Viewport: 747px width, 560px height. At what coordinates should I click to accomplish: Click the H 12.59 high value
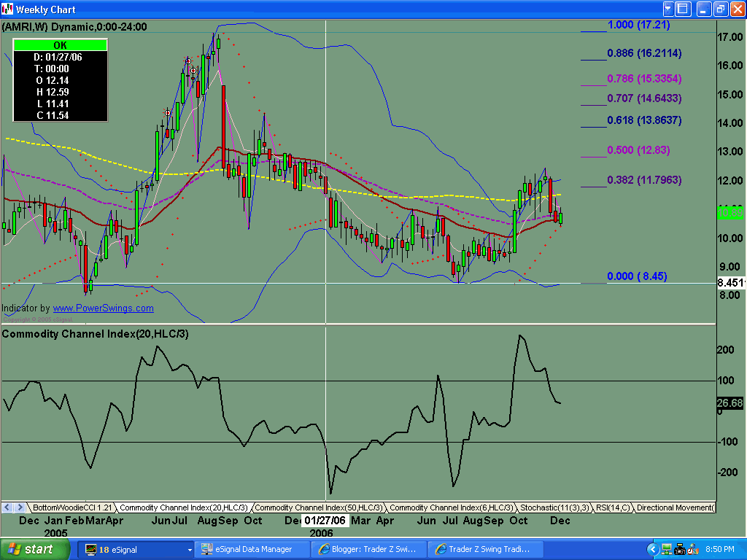[53, 92]
